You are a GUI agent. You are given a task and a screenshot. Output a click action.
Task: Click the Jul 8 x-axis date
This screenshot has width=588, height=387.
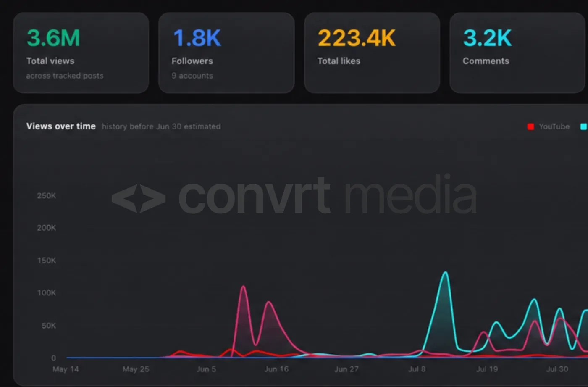pos(417,369)
